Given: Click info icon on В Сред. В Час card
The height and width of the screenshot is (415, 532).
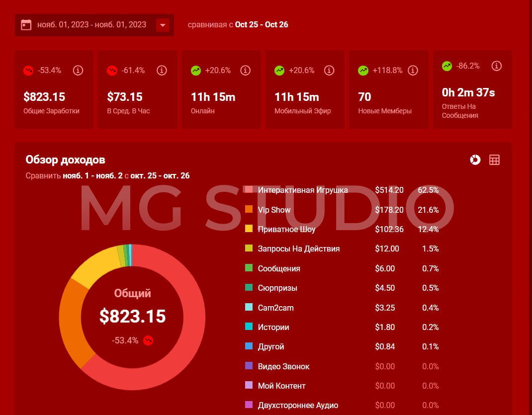Looking at the screenshot, I should click(x=162, y=71).
